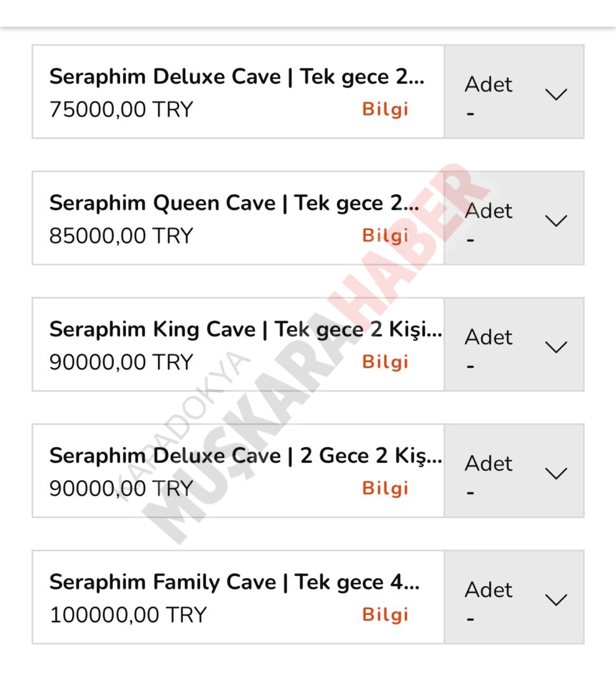Screen dimensions: 616x675
Task: Open Bilgi info for Seraphim Family Cave
Action: coord(385,615)
